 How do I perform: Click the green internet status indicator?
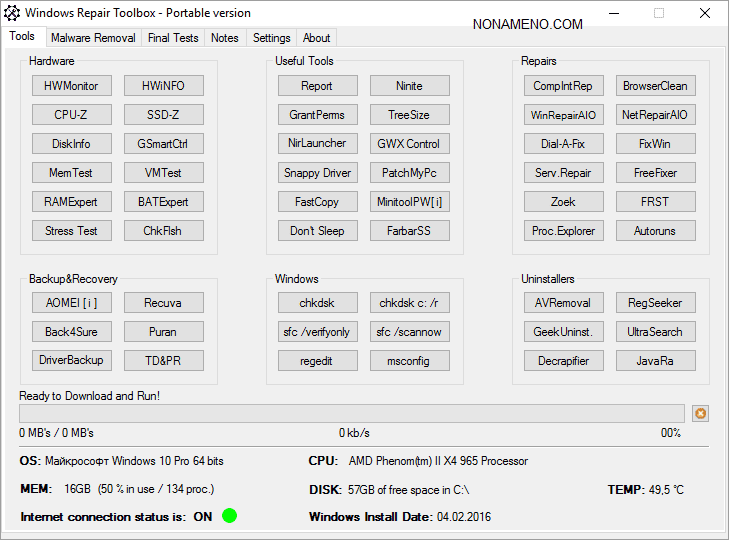click(229, 516)
